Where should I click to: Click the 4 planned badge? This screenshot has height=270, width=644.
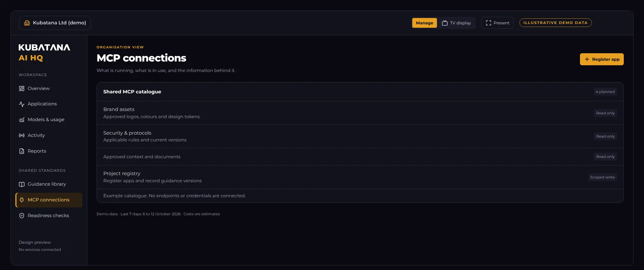point(605,92)
